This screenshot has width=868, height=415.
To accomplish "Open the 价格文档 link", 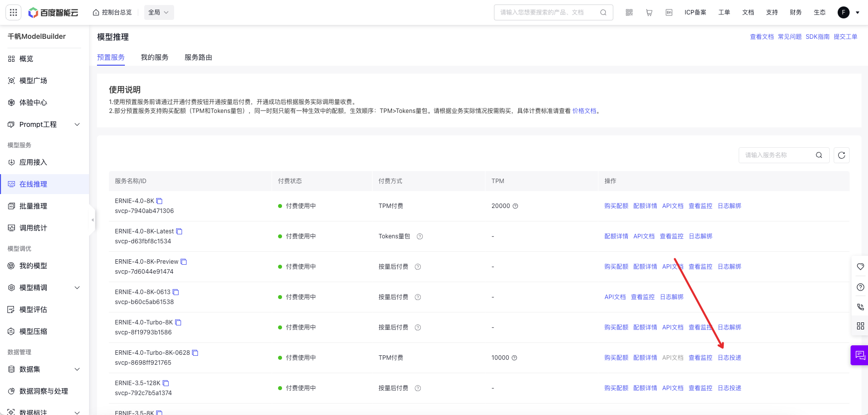I will click(584, 111).
